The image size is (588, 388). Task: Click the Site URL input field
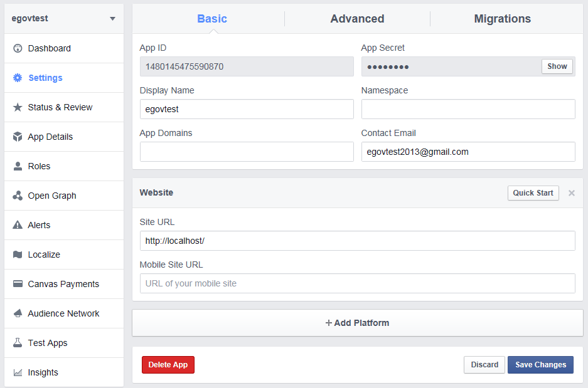pos(357,241)
